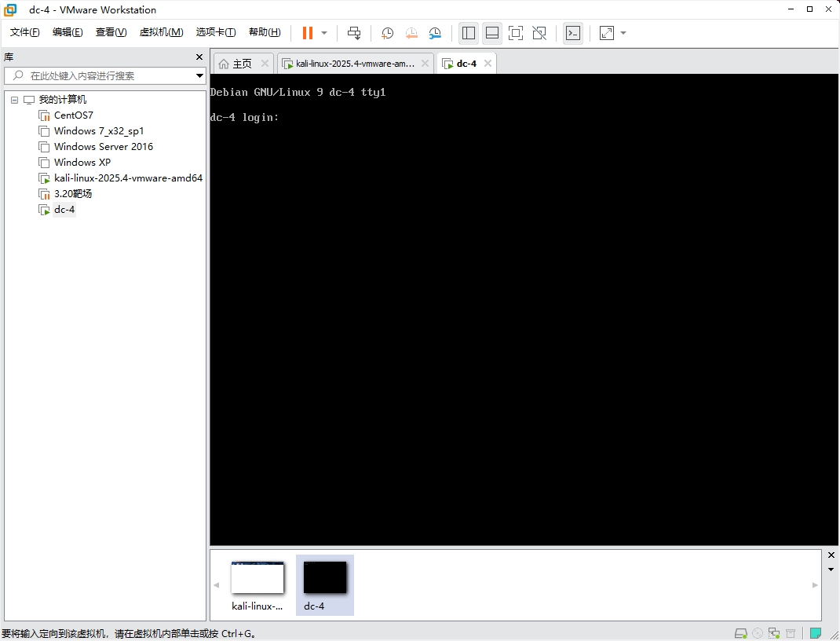Screen dimensions: 840x641
Task: Open the 虚拟机(M) menu
Action: point(161,32)
